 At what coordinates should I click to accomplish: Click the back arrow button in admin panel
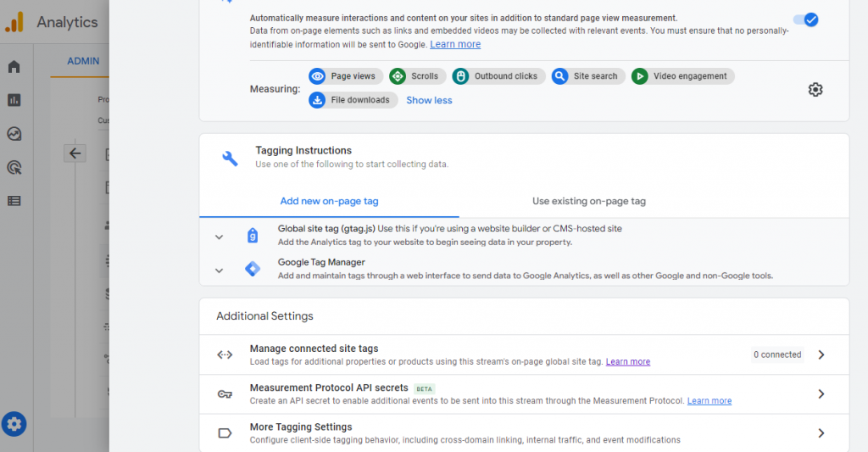(x=75, y=153)
